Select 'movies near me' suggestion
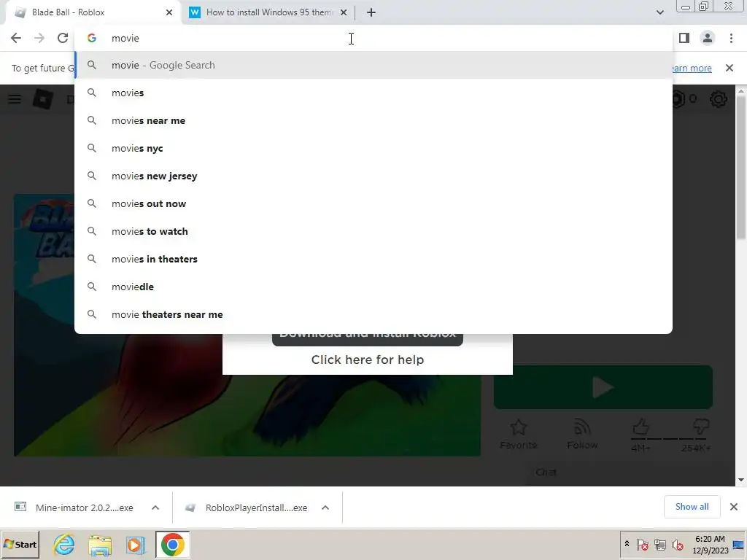Screen dimensions: 747x560 (x=373, y=120)
